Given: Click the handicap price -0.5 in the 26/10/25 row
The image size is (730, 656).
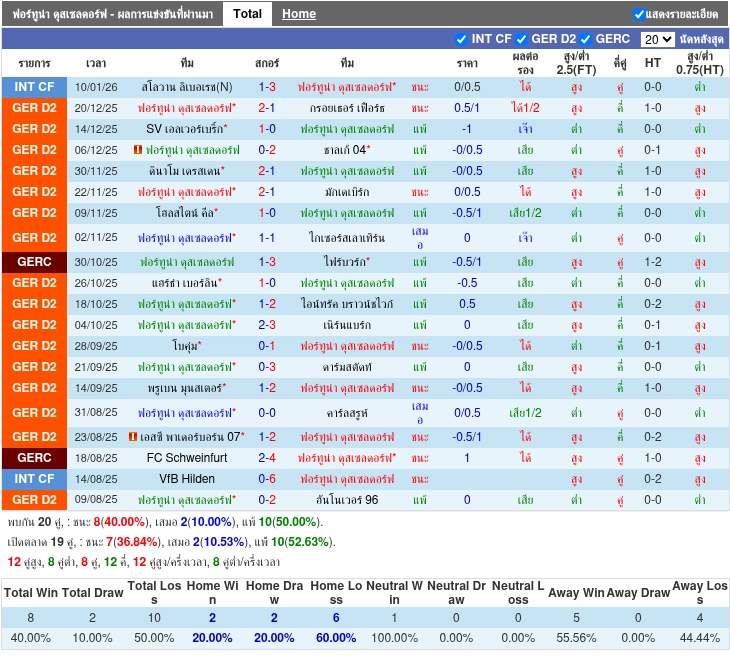Looking at the screenshot, I should (467, 283).
